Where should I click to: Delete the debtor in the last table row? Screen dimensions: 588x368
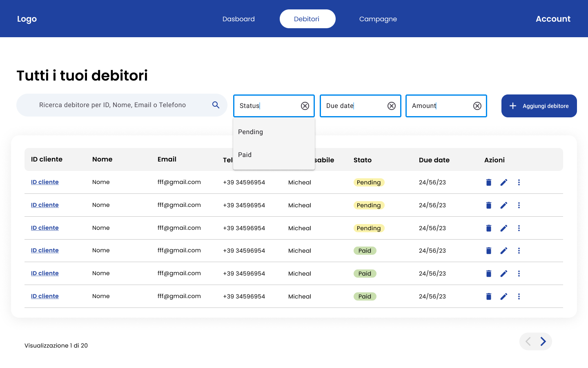point(489,296)
